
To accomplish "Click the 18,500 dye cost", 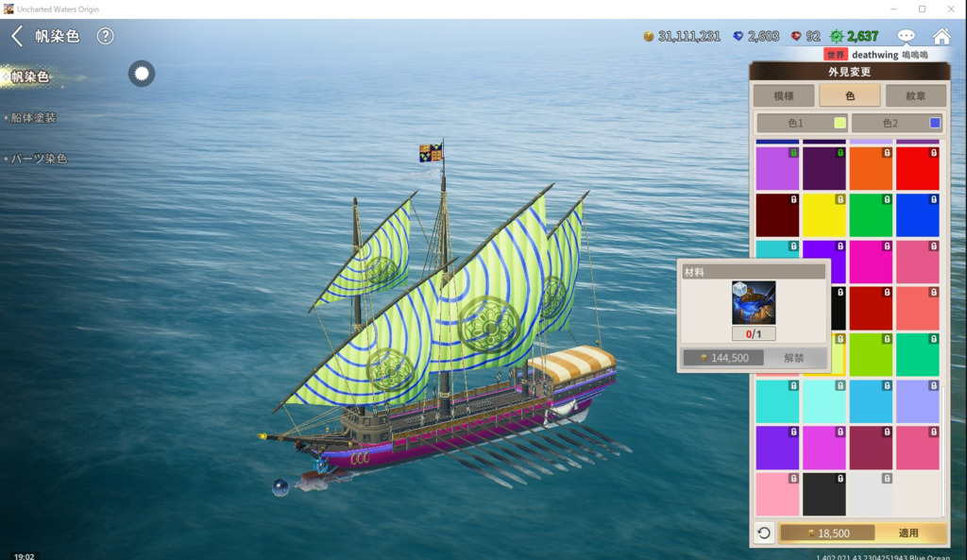I will [827, 533].
